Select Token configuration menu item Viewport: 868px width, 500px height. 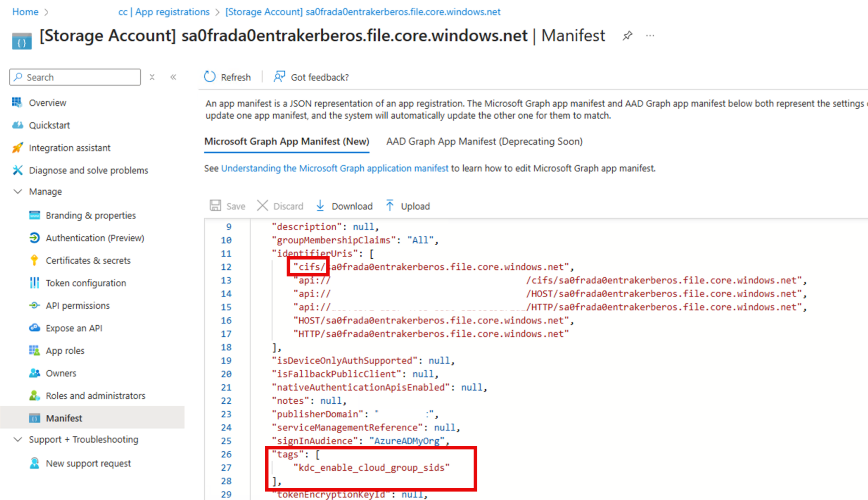click(86, 283)
